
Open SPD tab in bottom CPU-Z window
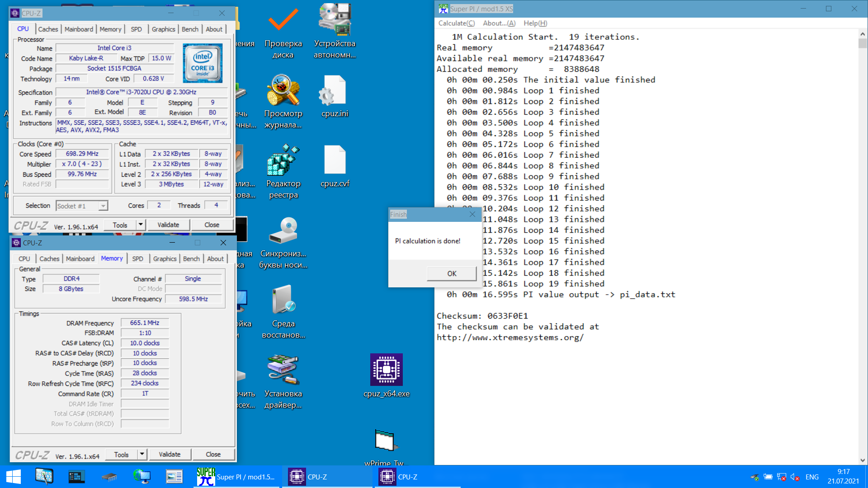pyautogui.click(x=137, y=258)
